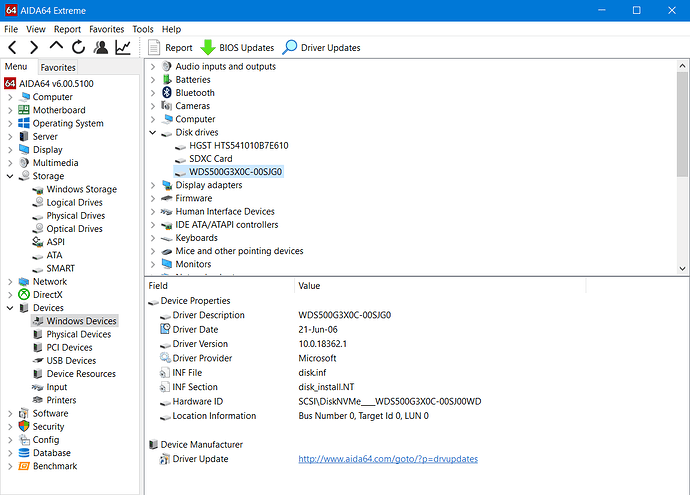
Task: Collapse the Devices node in sidebar
Action: (x=10, y=308)
